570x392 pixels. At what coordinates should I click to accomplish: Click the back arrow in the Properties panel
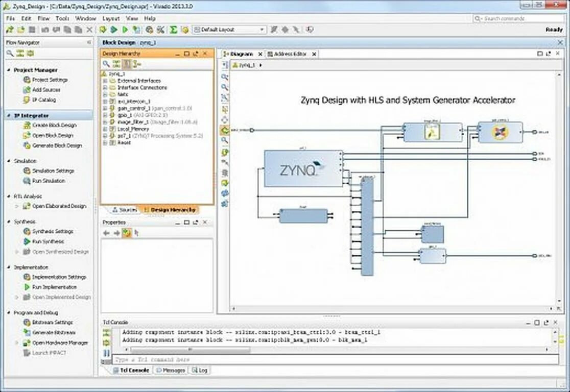pyautogui.click(x=106, y=233)
